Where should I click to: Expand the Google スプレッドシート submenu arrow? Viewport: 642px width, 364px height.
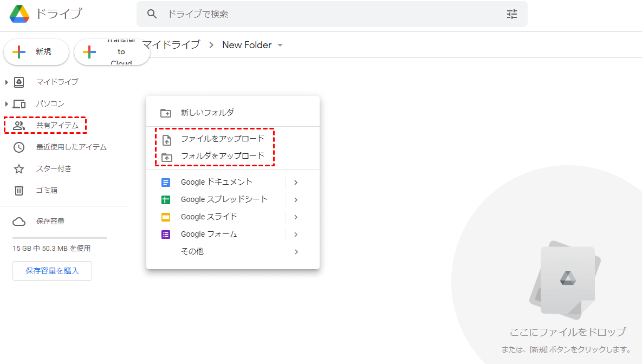[296, 200]
